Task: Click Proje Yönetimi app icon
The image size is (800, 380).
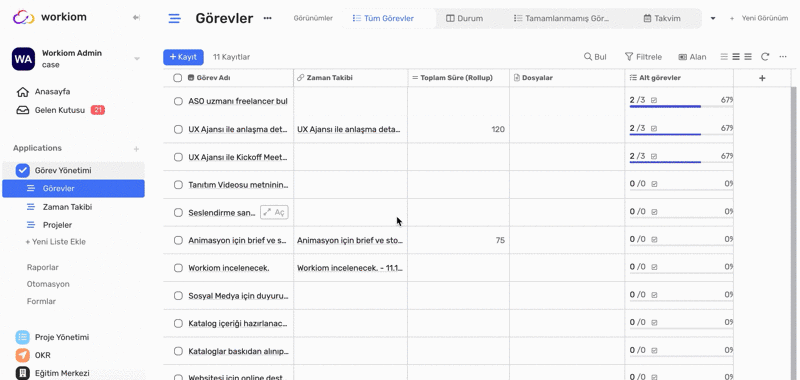Action: [22, 337]
